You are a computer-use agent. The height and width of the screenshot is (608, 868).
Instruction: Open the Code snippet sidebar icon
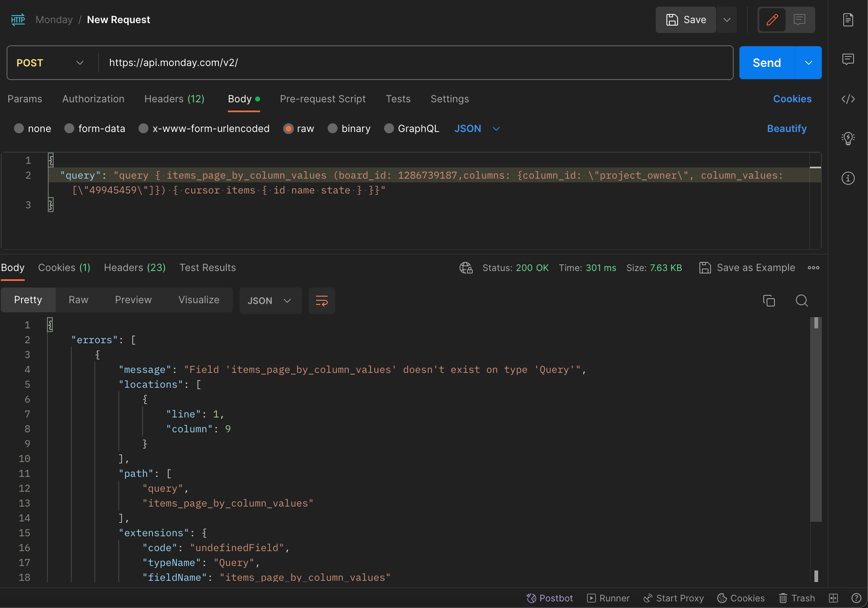848,99
